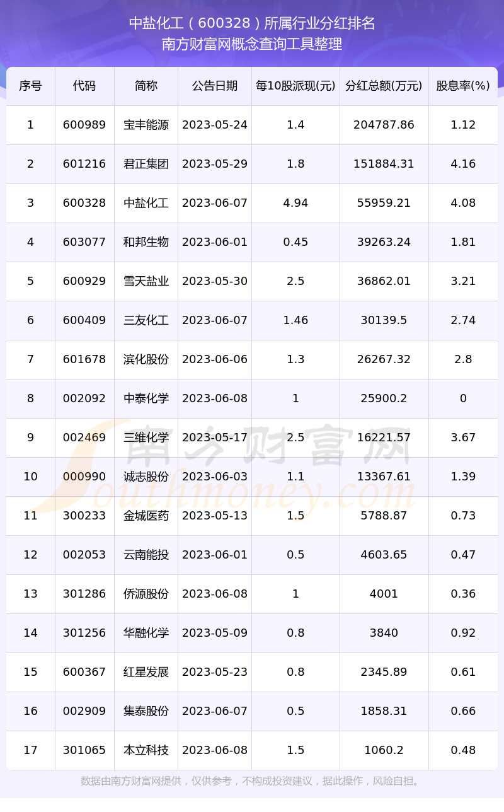The width and height of the screenshot is (504, 812).
Task: Select stock code 603077
Action: click(84, 242)
